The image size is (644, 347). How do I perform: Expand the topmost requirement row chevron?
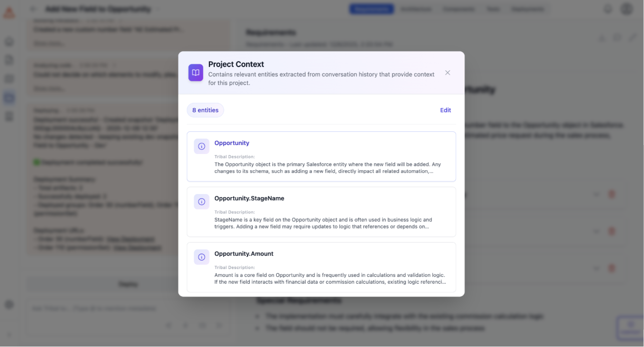[x=596, y=194]
